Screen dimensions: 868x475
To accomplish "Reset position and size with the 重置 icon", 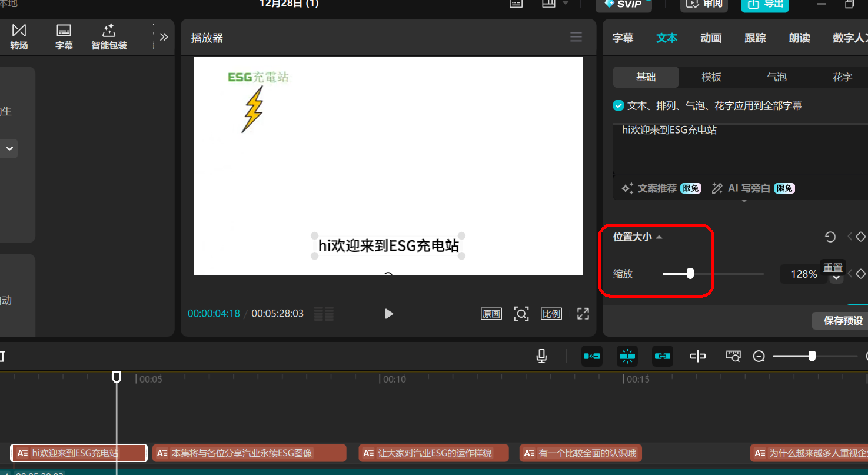I will [x=830, y=237].
